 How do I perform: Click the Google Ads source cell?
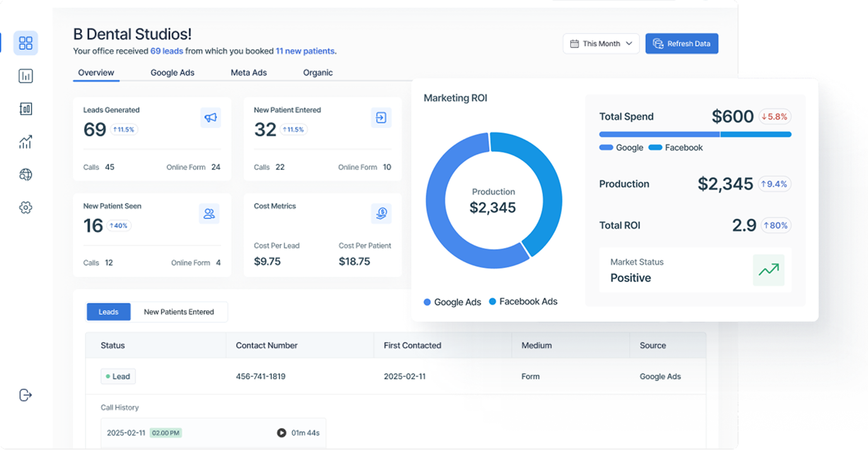point(660,377)
